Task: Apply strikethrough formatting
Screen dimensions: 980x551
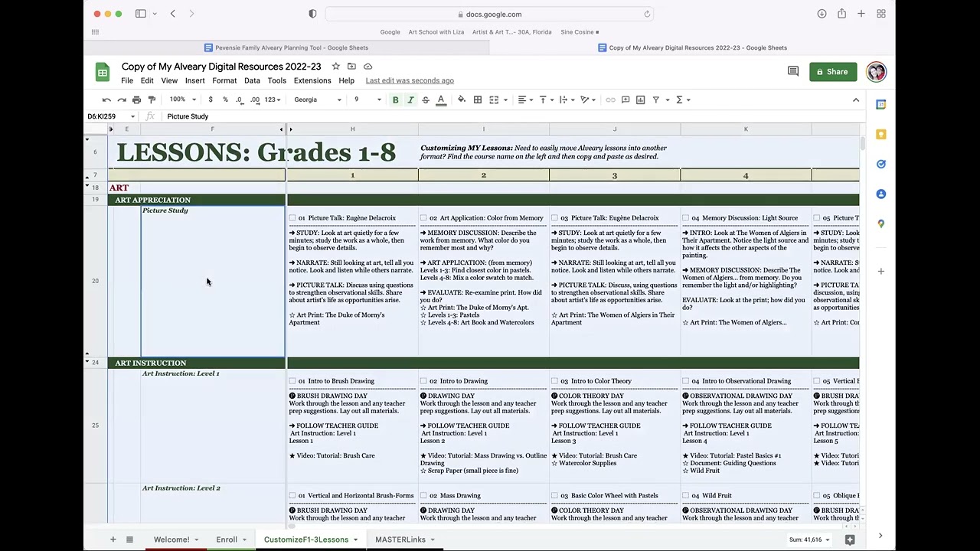Action: click(x=426, y=99)
